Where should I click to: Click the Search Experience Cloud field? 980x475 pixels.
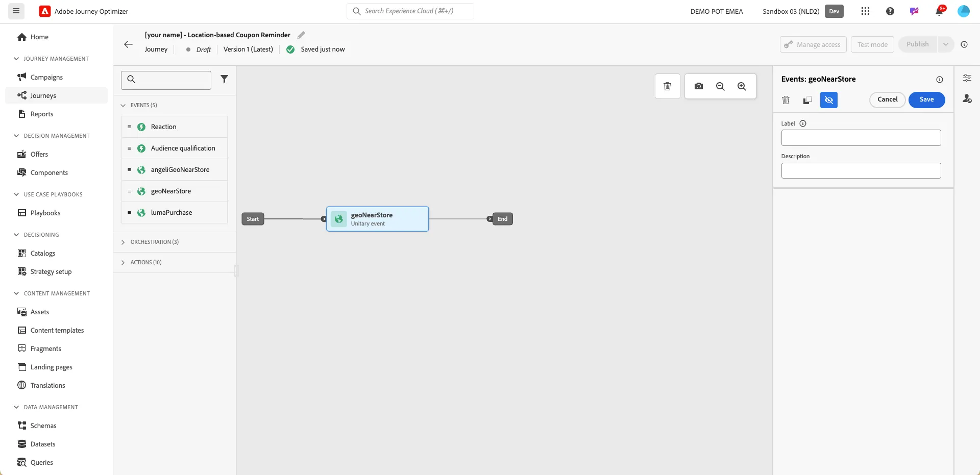coord(410,11)
